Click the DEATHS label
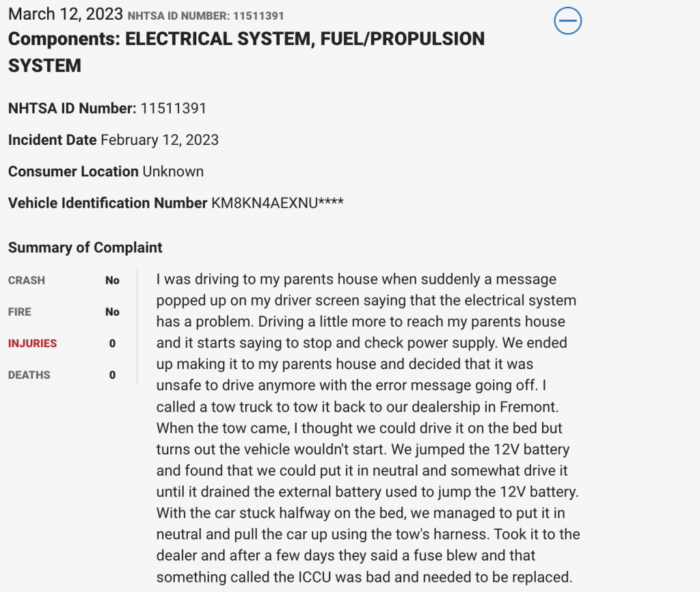Screen dimensions: 700x592 pos(29,375)
